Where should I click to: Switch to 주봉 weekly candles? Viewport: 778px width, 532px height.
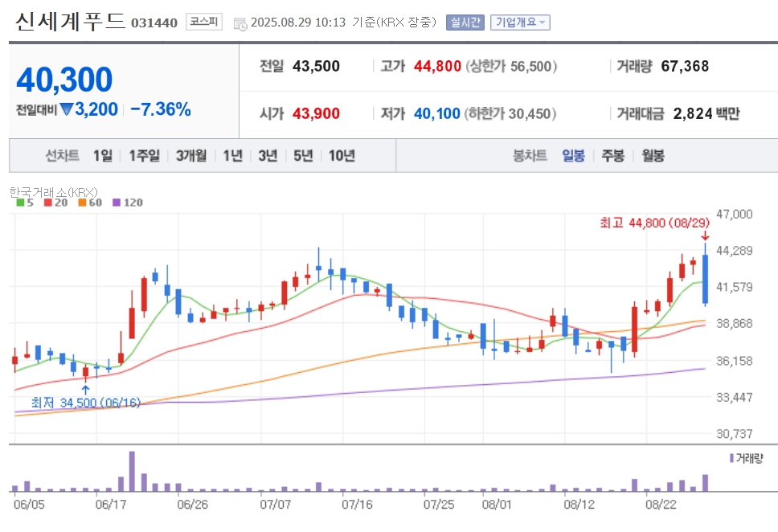pyautogui.click(x=612, y=156)
